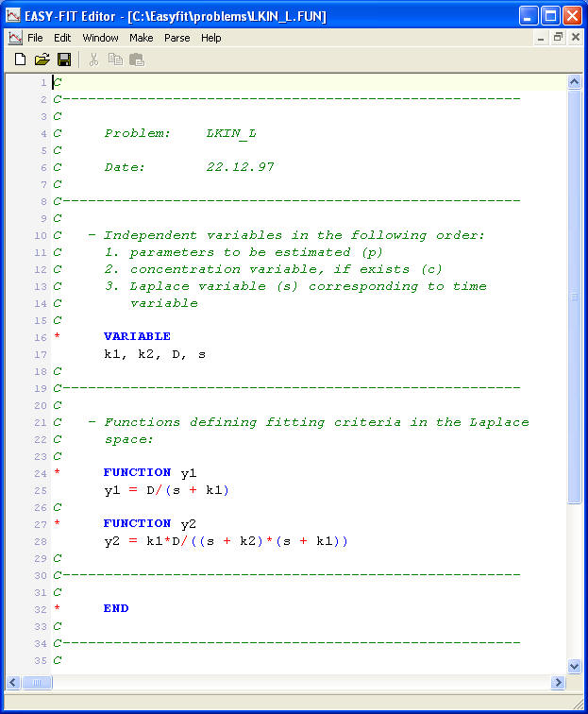Click the EASY-FIT title bar application icon
588x714 pixels.
click(13, 15)
